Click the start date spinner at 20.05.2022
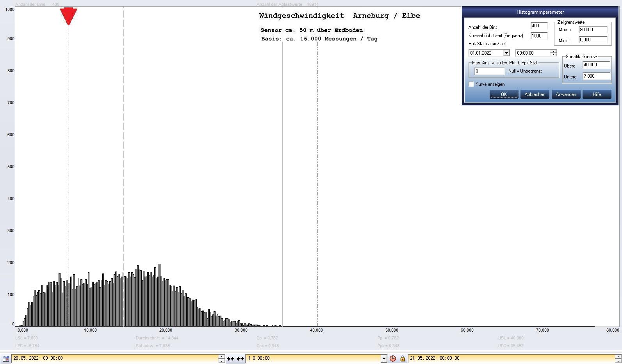The image size is (622, 364). click(221, 359)
